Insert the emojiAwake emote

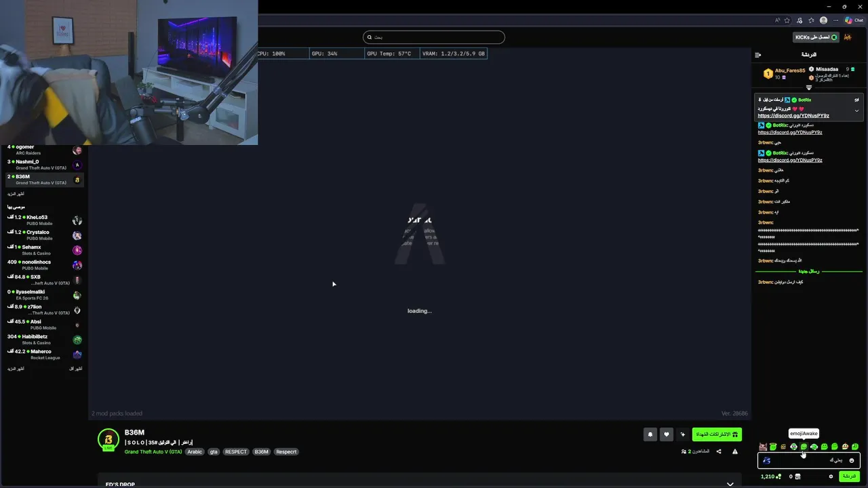coord(804,447)
